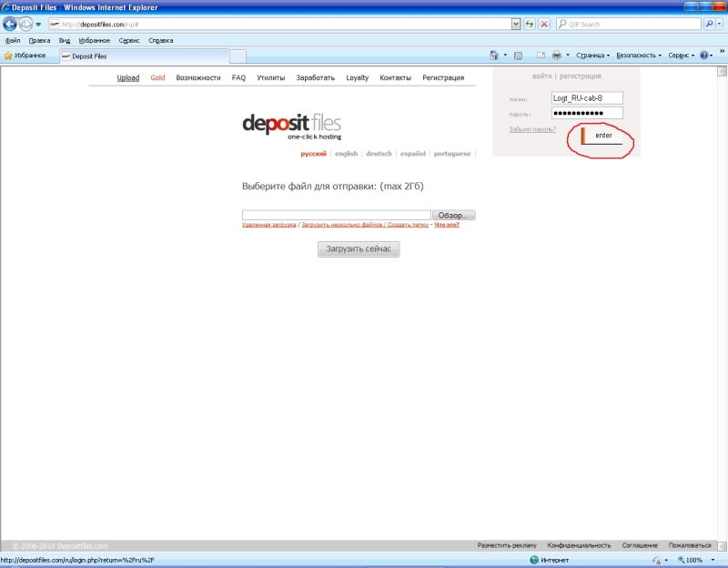Open a new blank tab
728x568 pixels.
pos(238,56)
